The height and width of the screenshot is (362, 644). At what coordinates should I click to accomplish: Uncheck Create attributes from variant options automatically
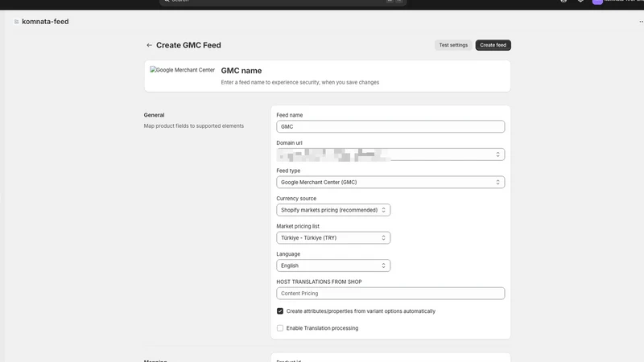tap(280, 311)
